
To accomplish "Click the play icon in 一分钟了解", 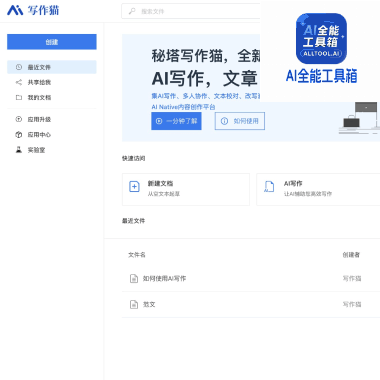I will [159, 121].
